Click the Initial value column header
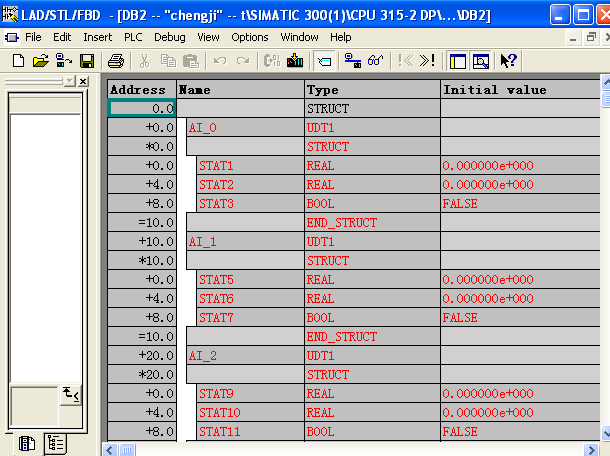 521,89
